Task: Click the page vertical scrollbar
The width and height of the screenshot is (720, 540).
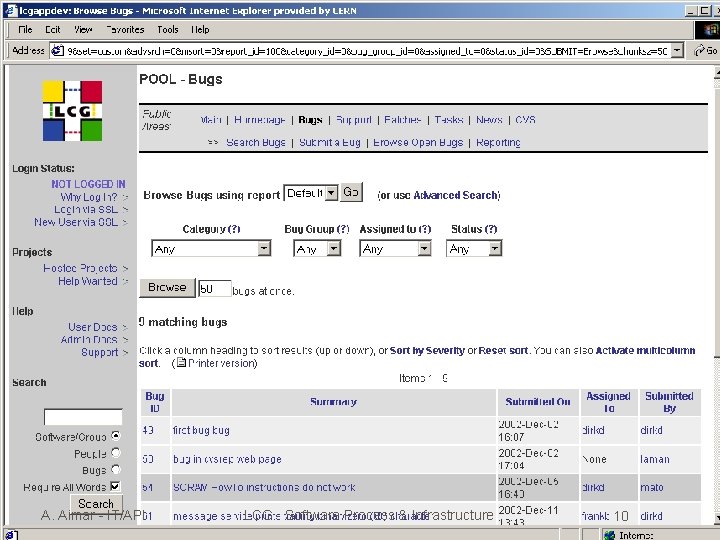Action: point(716,295)
